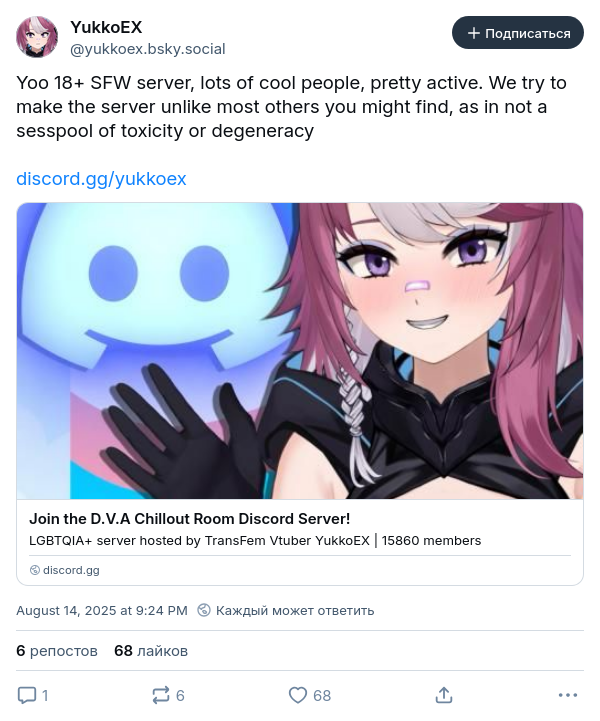Click the D.V.A Chillout Room card title
This screenshot has width=600, height=721.
pos(189,519)
